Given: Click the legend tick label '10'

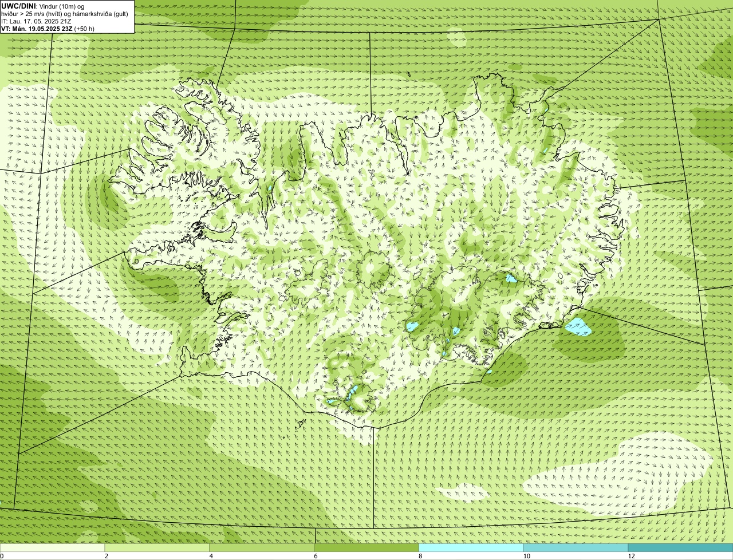Looking at the screenshot, I should pyautogui.click(x=526, y=556).
